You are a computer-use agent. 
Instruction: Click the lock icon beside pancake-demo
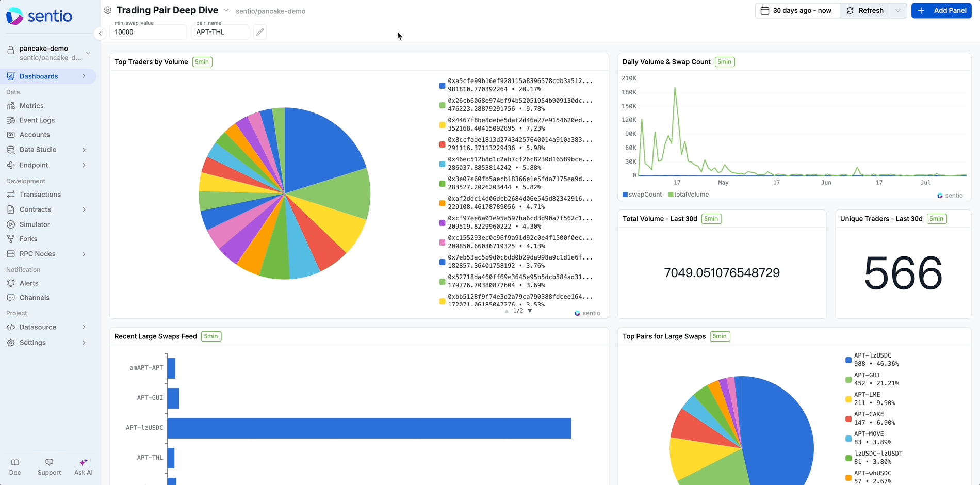(x=10, y=50)
